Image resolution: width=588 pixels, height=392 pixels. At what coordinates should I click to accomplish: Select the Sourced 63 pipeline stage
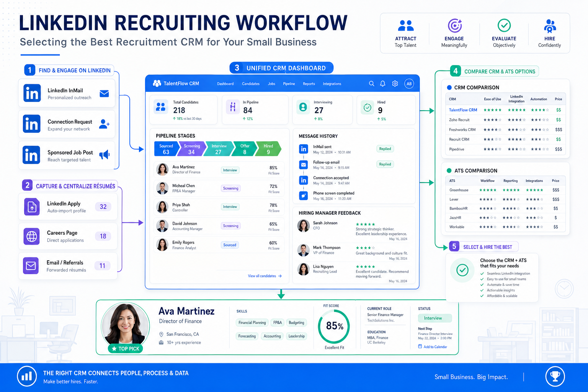[x=167, y=149]
